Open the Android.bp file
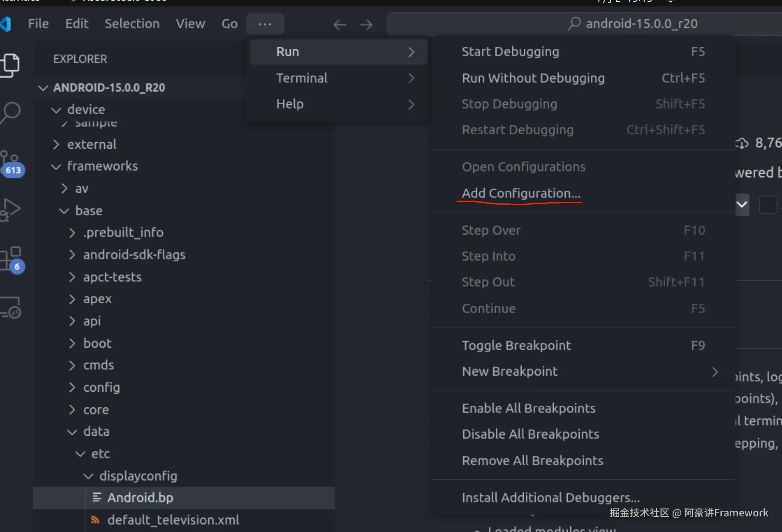Screen dimensions: 782x532 [140, 498]
